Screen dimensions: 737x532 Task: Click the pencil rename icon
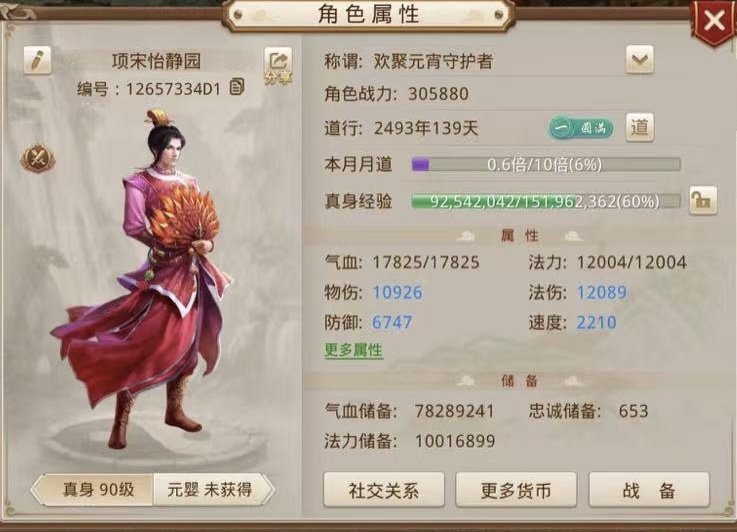click(x=37, y=60)
